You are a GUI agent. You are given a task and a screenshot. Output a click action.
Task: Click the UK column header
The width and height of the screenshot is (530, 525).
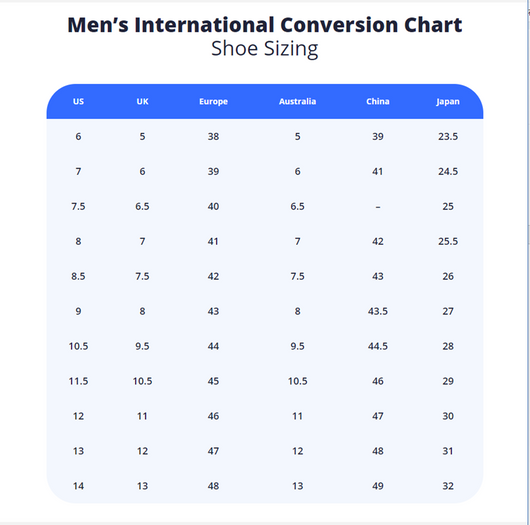(142, 101)
